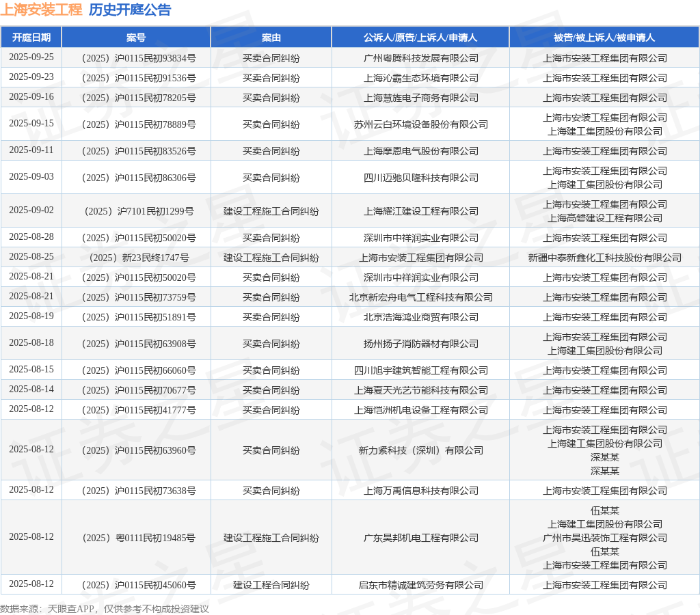Click the 历史开庭公告 heading

(130, 10)
